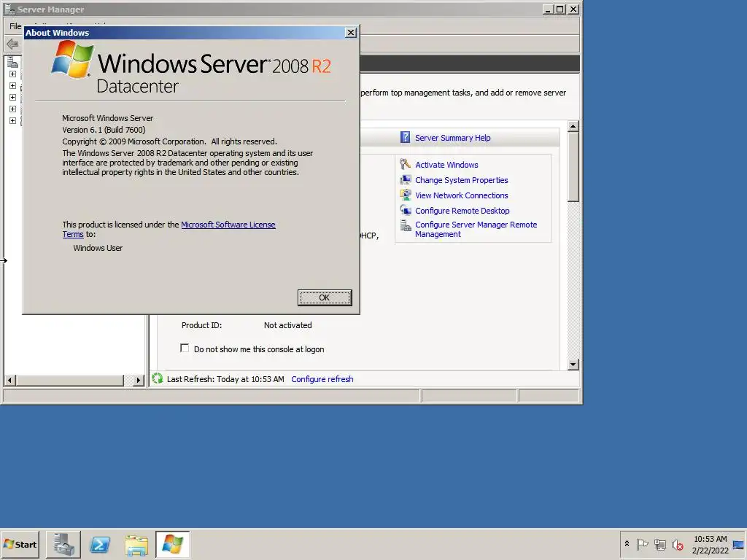Click the keys icon beside Activate Windows
The width and height of the screenshot is (747, 560).
pos(405,164)
